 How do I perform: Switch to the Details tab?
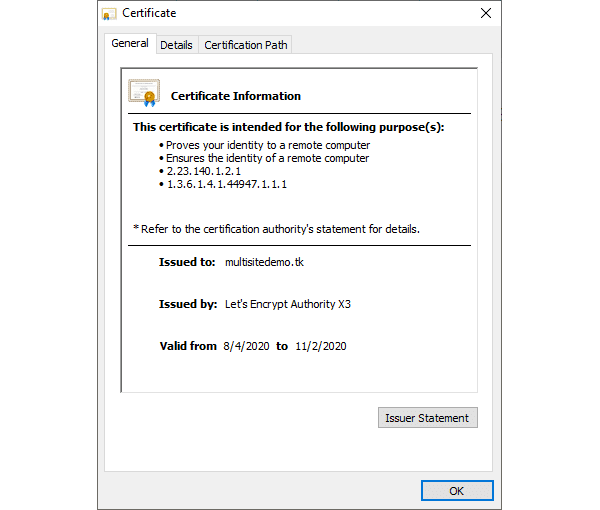click(176, 45)
